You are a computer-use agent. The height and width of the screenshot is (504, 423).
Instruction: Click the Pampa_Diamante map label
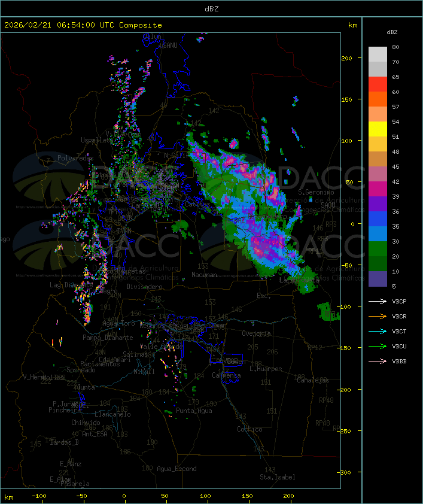pos(108,338)
